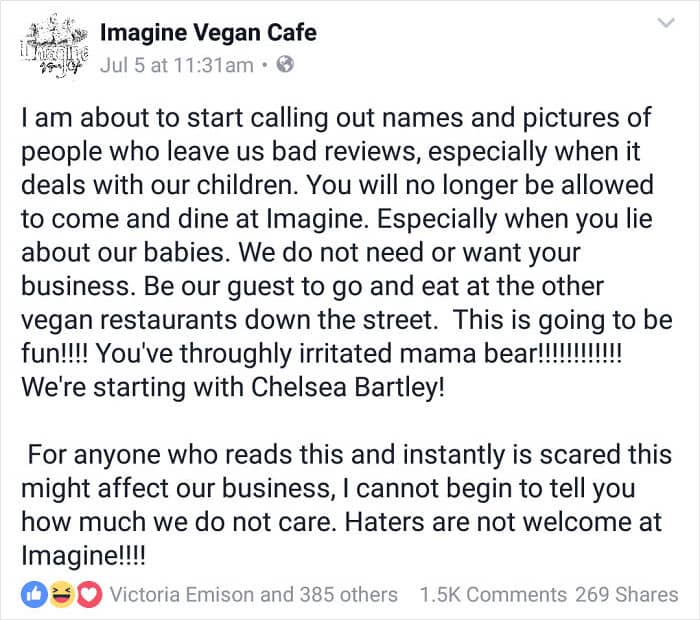View the 1.5K Comments
Viewport: 700px width, 620px height.
pyautogui.click(x=493, y=594)
